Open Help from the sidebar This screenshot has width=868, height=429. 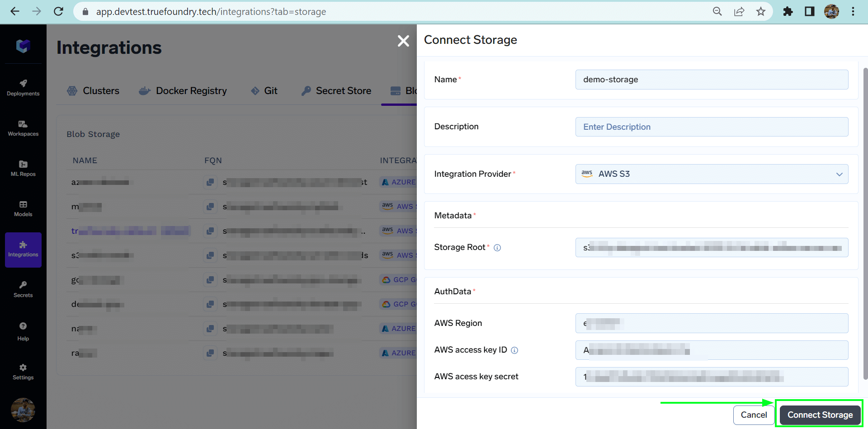(23, 331)
